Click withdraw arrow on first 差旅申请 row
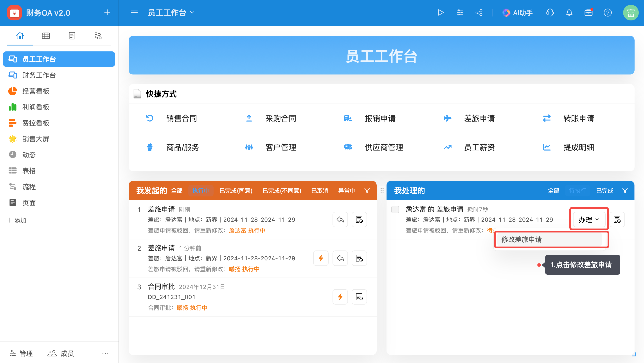The width and height of the screenshot is (644, 363). (x=340, y=220)
